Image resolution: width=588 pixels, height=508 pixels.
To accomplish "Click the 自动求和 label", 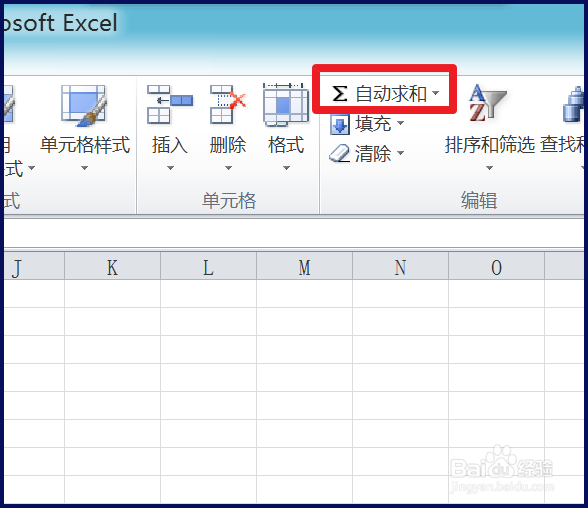I will point(391,94).
